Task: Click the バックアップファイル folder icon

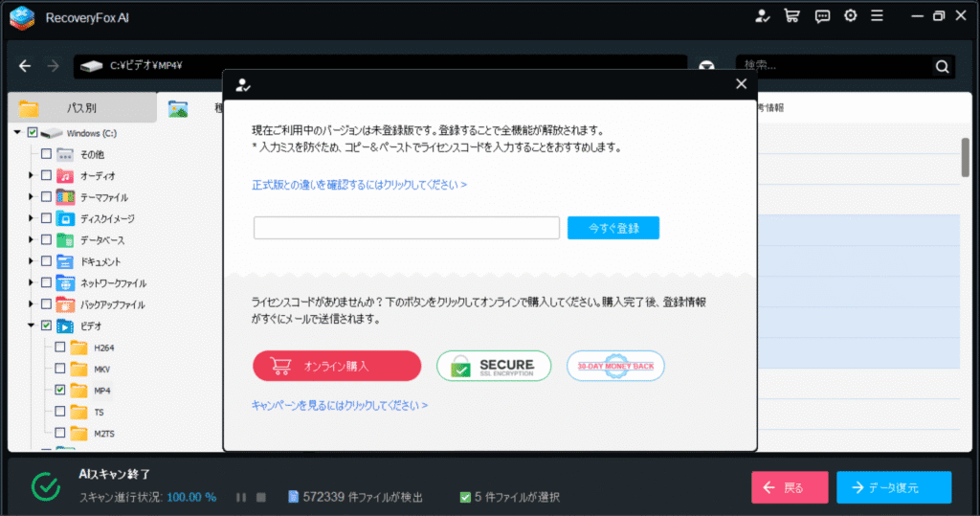Action: tap(65, 304)
